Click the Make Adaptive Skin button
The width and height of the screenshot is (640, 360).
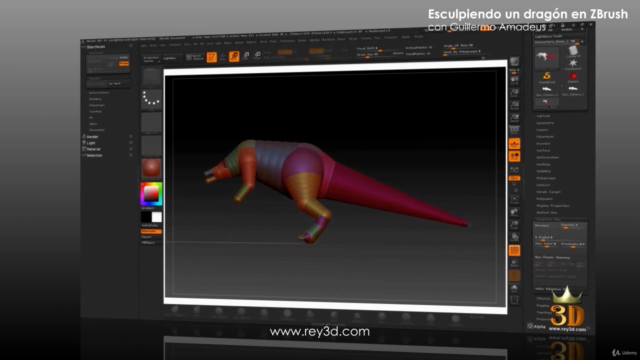coord(560,289)
